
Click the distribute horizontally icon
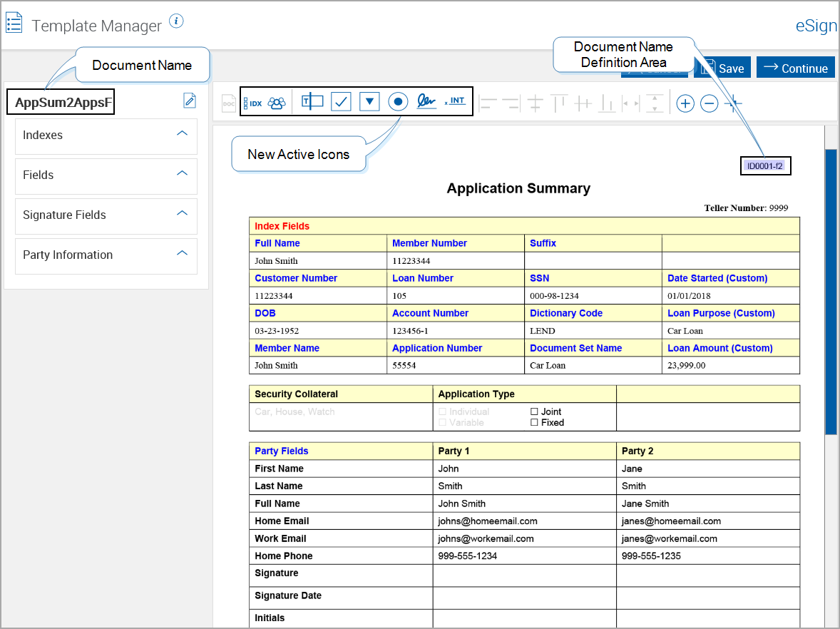(x=630, y=103)
